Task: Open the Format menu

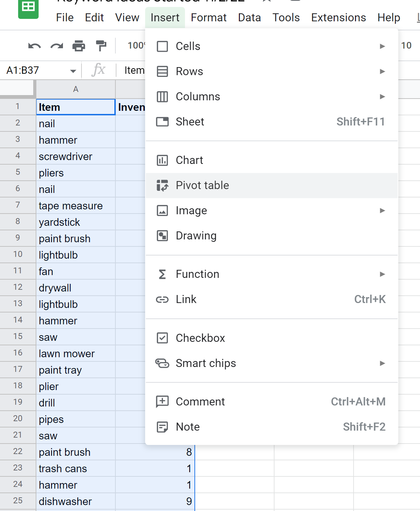Action: point(208,17)
